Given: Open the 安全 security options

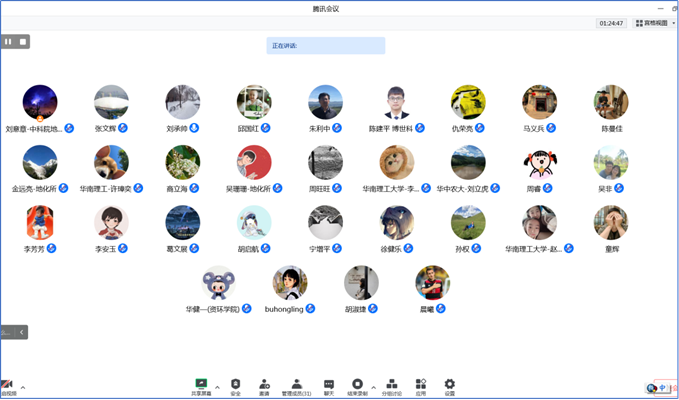Looking at the screenshot, I should click(236, 385).
